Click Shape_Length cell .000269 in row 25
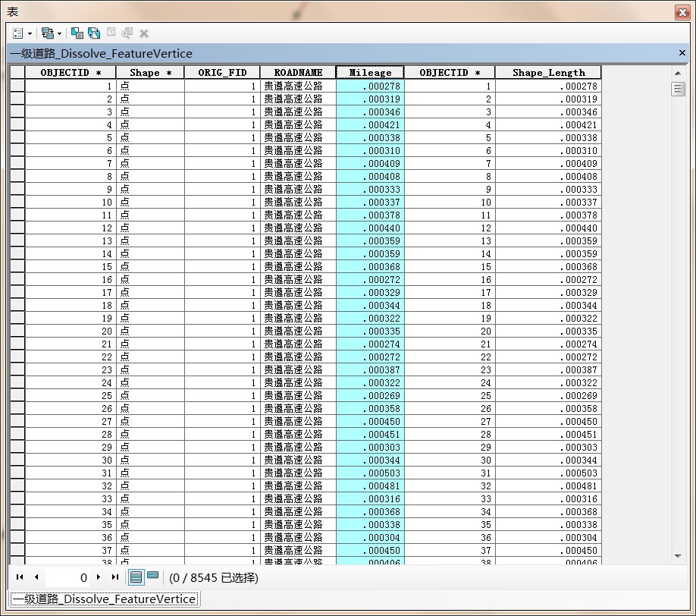This screenshot has width=696, height=616. [548, 395]
